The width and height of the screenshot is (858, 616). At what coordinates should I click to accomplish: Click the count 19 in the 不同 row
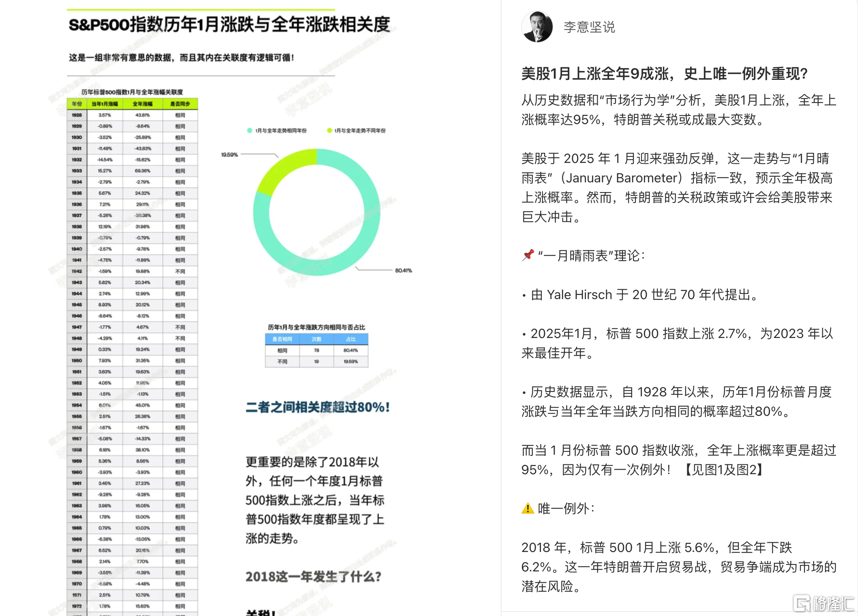(316, 361)
